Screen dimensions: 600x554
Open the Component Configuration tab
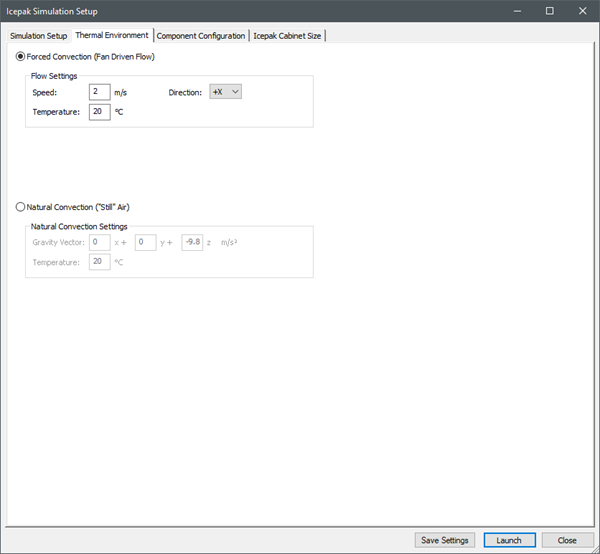(x=201, y=36)
